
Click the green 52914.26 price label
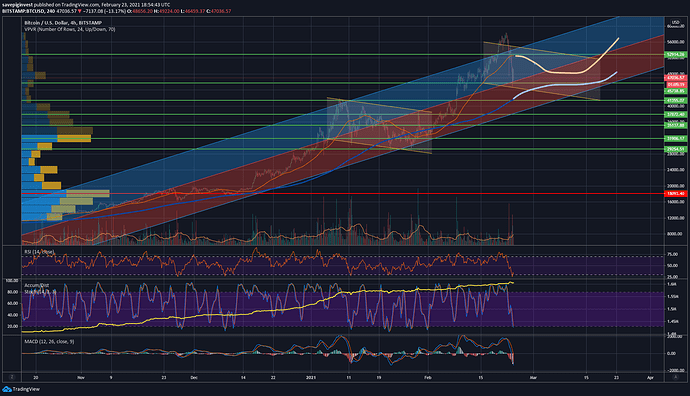coord(676,55)
